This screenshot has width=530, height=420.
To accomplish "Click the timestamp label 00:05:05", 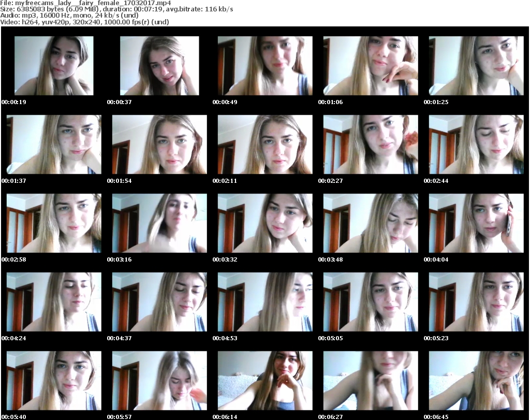I will point(331,338).
